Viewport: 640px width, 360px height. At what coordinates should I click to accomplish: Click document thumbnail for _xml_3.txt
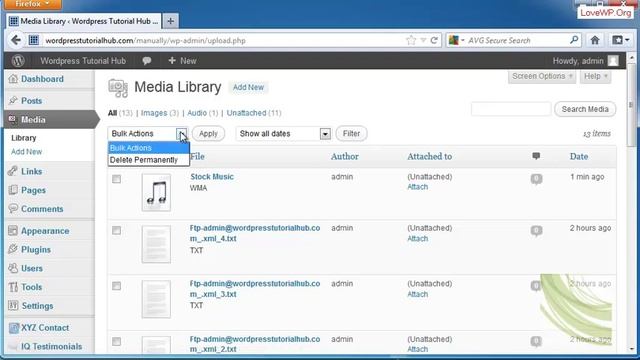click(x=156, y=299)
